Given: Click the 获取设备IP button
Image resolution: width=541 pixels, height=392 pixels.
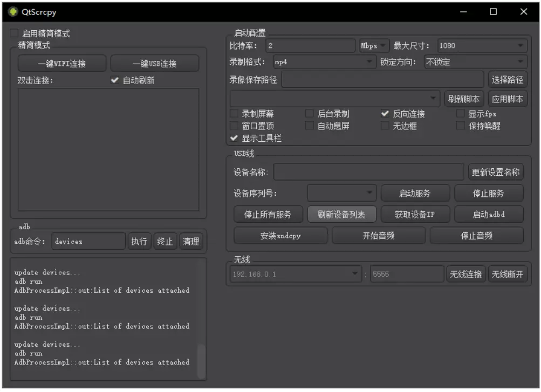Looking at the screenshot, I should click(415, 215).
